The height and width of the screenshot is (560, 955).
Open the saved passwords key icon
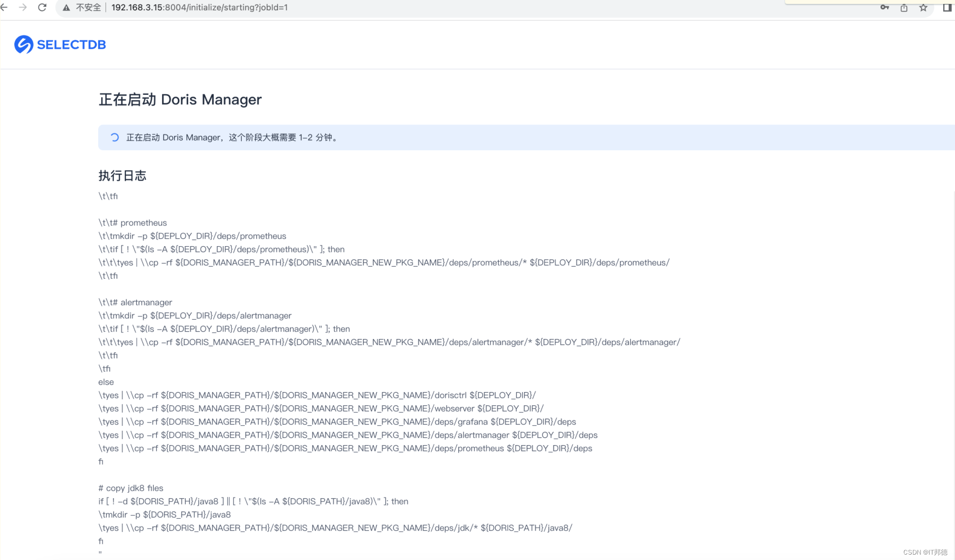pyautogui.click(x=885, y=7)
